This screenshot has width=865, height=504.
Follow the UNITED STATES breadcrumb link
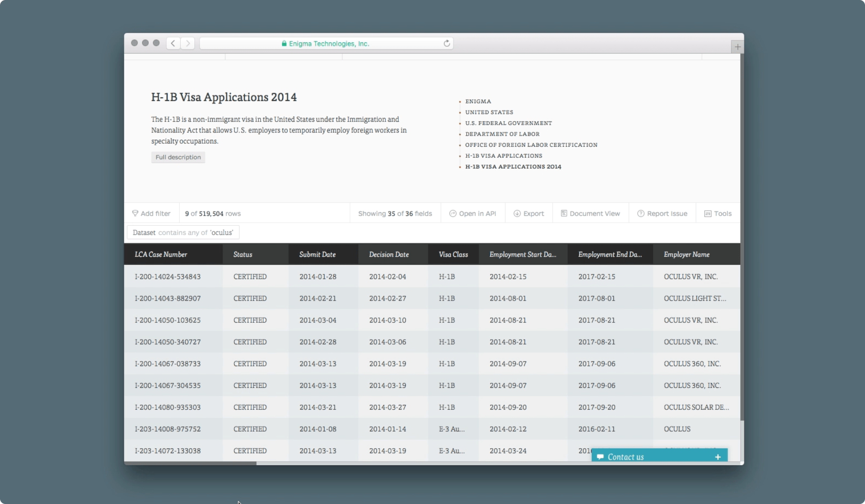tap(489, 112)
